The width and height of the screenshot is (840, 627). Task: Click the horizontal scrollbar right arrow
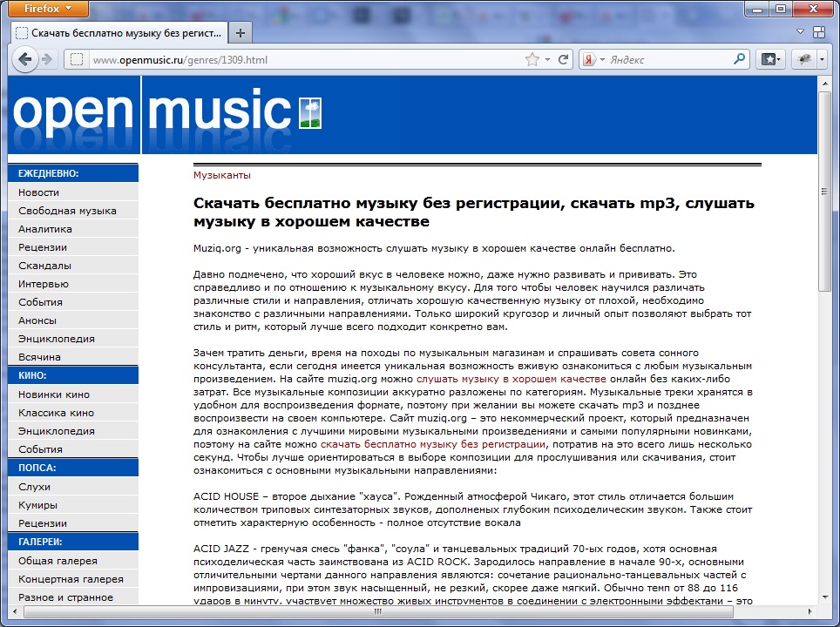tap(810, 611)
